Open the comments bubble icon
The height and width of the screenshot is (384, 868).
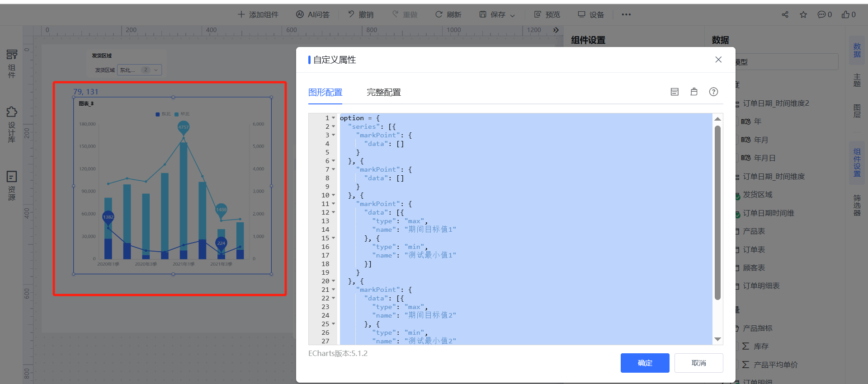[822, 14]
